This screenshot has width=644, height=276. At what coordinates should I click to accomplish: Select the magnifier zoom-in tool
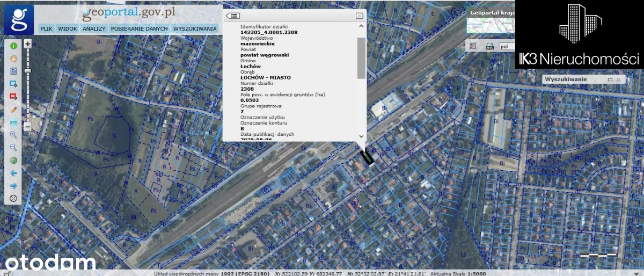[13, 134]
